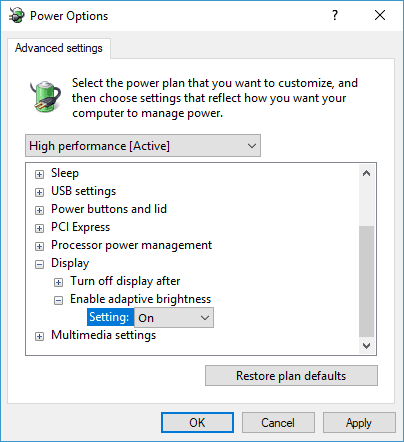Click the help question mark button
Screen dimensions: 404x442
(x=335, y=15)
